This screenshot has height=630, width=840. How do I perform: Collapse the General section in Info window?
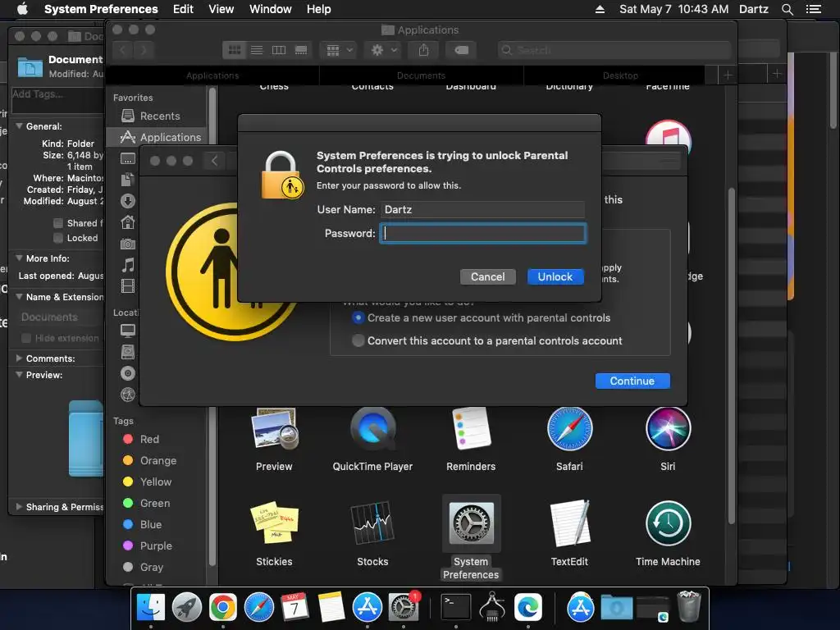[x=20, y=126]
